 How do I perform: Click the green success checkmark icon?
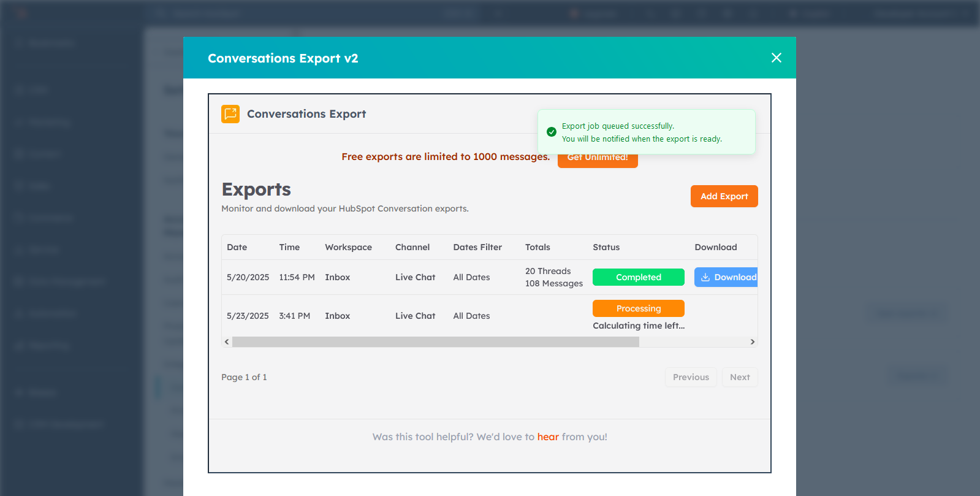click(552, 132)
